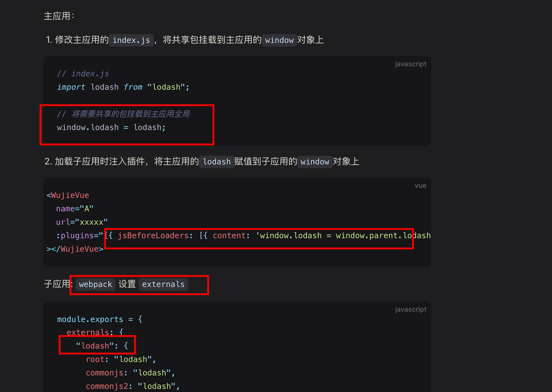Click inline code 'webpack' in 子应用 line
This screenshot has width=552, height=392.
click(x=95, y=284)
